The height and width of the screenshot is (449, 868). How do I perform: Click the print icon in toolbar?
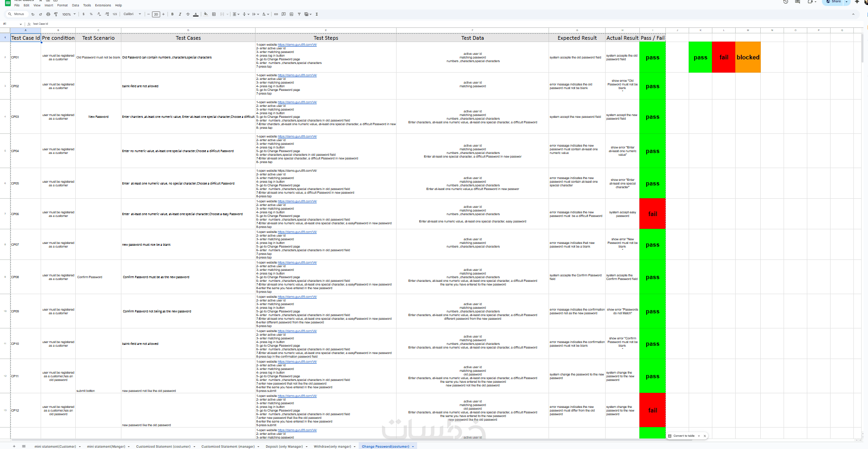pos(48,14)
